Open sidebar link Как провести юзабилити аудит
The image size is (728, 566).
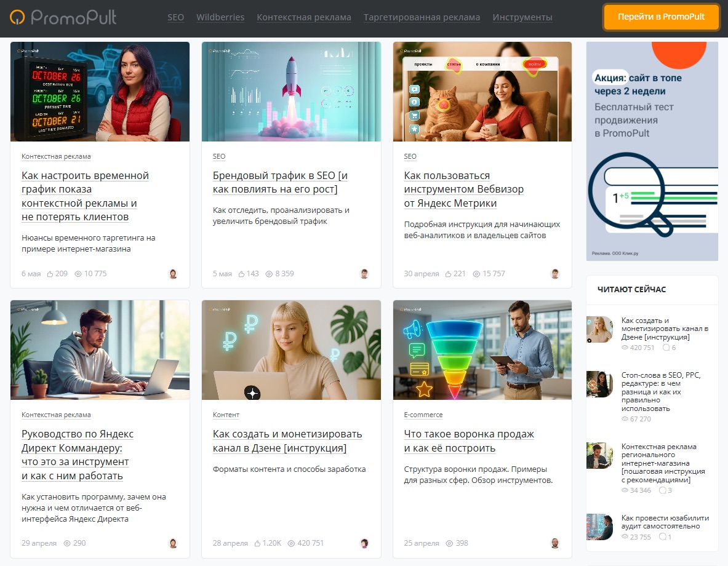pos(665,522)
